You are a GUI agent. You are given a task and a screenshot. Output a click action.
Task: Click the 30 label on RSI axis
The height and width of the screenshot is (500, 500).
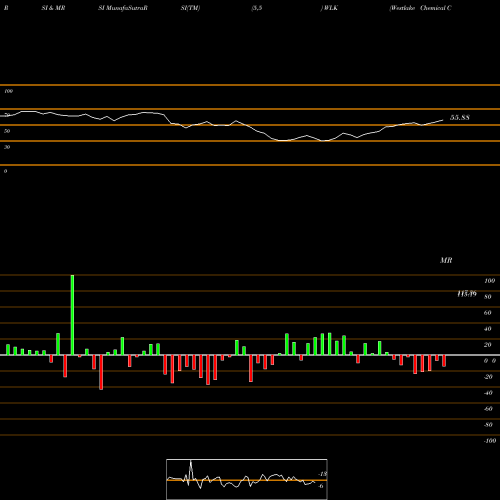coord(7,147)
